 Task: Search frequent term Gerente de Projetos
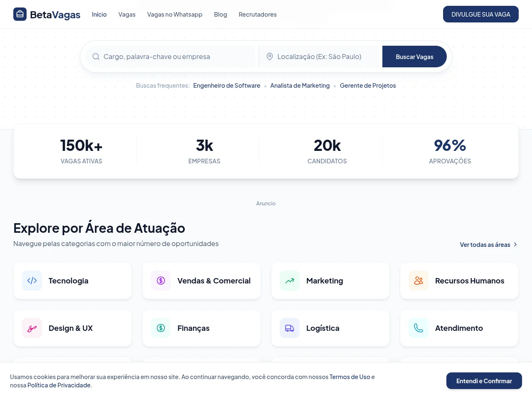coord(368,85)
